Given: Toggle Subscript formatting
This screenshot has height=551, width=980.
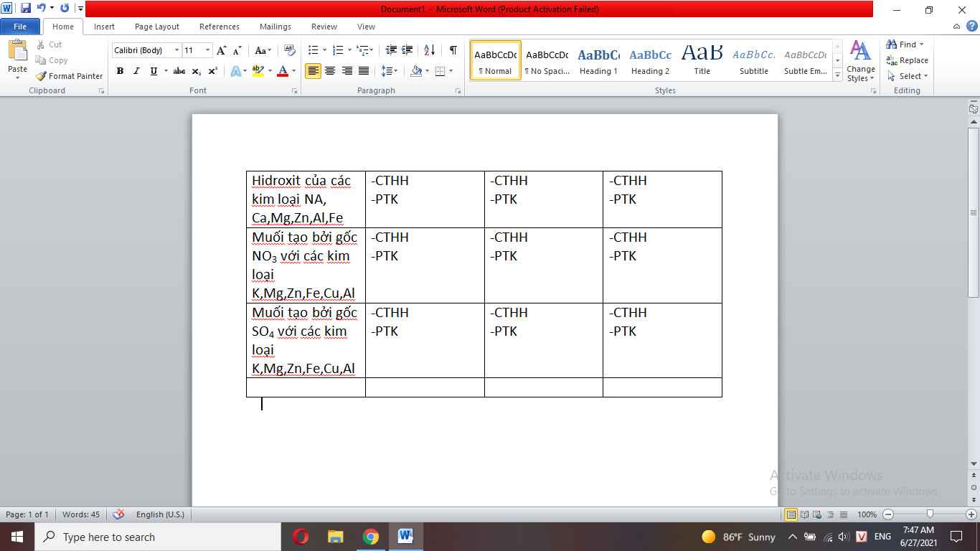Looking at the screenshot, I should click(x=197, y=71).
